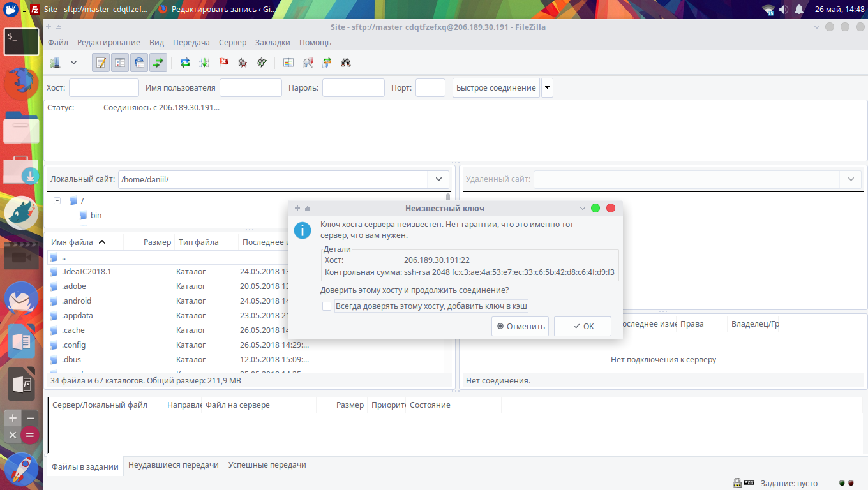Open the quick connect history dropdown
Viewport: 868px width, 490px height.
[x=547, y=88]
